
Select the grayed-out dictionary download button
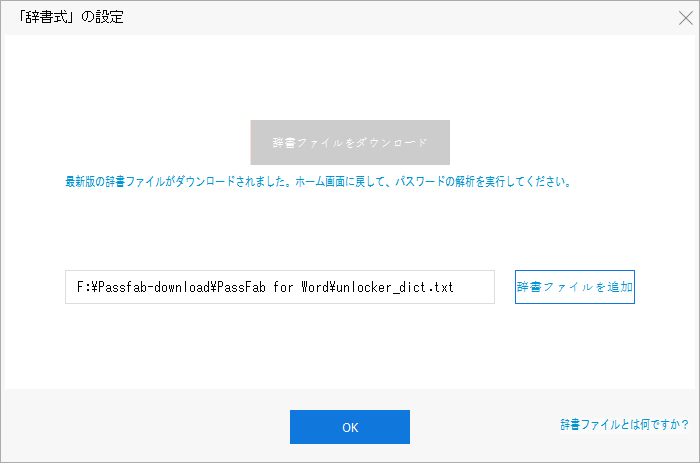pos(350,143)
